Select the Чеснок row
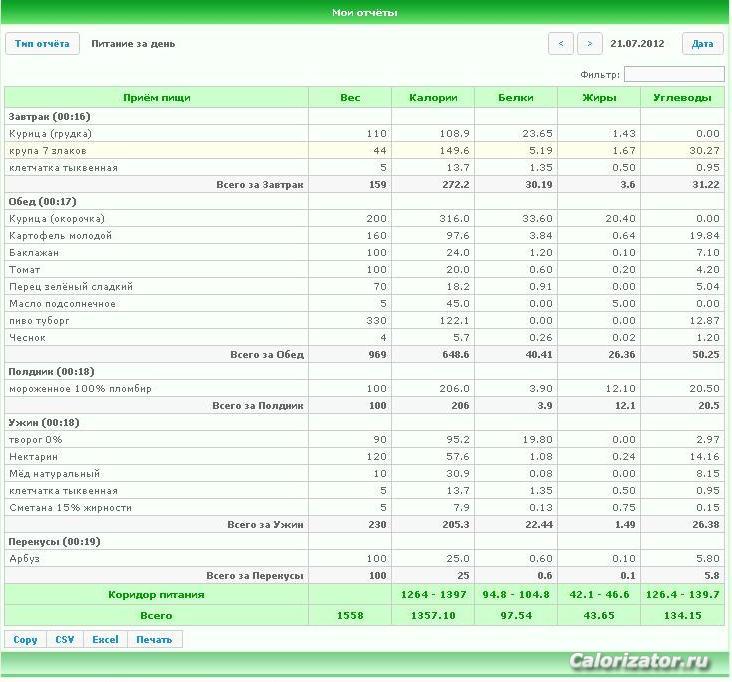This screenshot has height=682, width=732. [365, 337]
